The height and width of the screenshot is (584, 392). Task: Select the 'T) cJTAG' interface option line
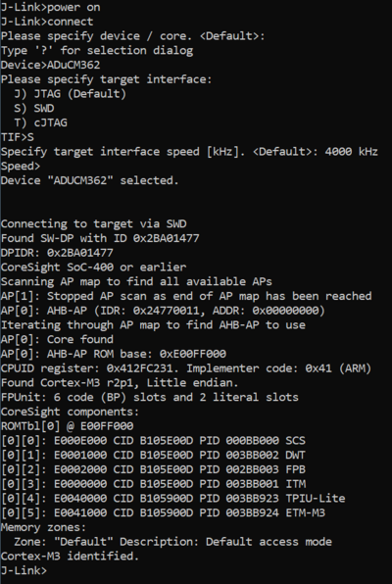click(x=40, y=122)
